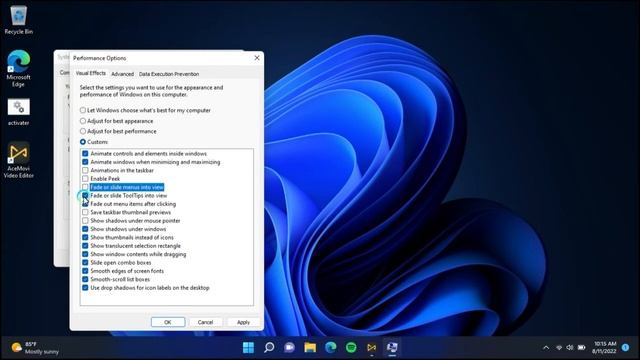Uncheck Smooth edges of screen fonts
640x360 pixels.
pyautogui.click(x=85, y=271)
